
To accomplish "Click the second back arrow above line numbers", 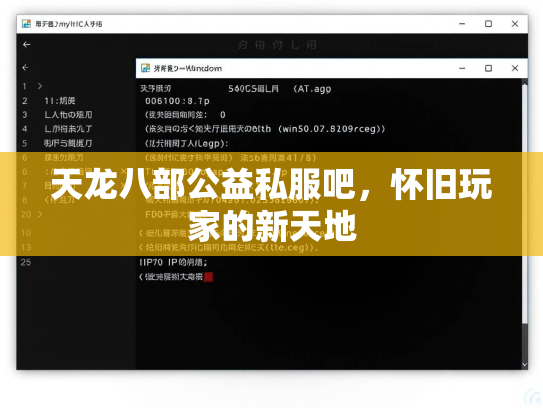I will tap(25, 67).
